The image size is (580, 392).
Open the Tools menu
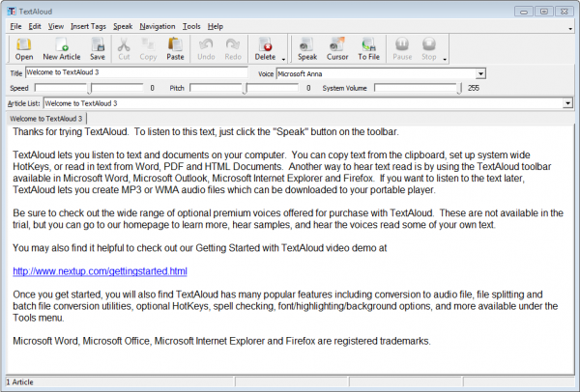point(191,26)
